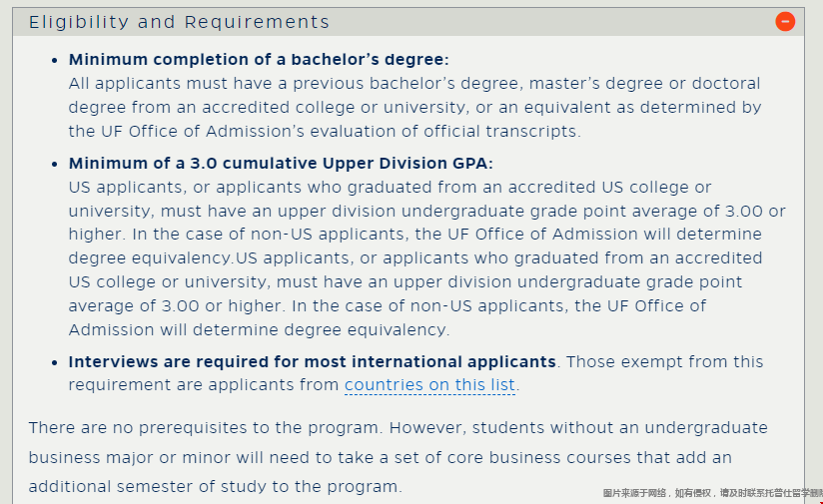Click the paragraph starting All applicants must have
Image resolution: width=823 pixels, height=504 pixels.
(414, 107)
